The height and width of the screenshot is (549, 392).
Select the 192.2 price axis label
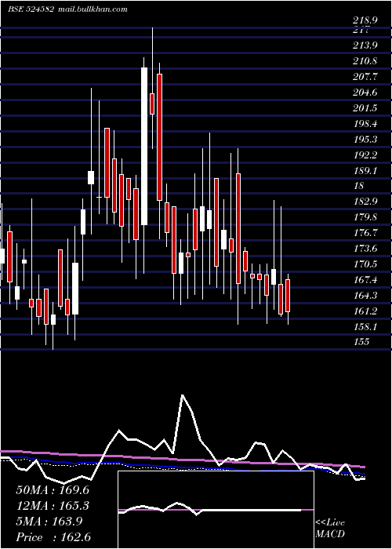coord(365,155)
